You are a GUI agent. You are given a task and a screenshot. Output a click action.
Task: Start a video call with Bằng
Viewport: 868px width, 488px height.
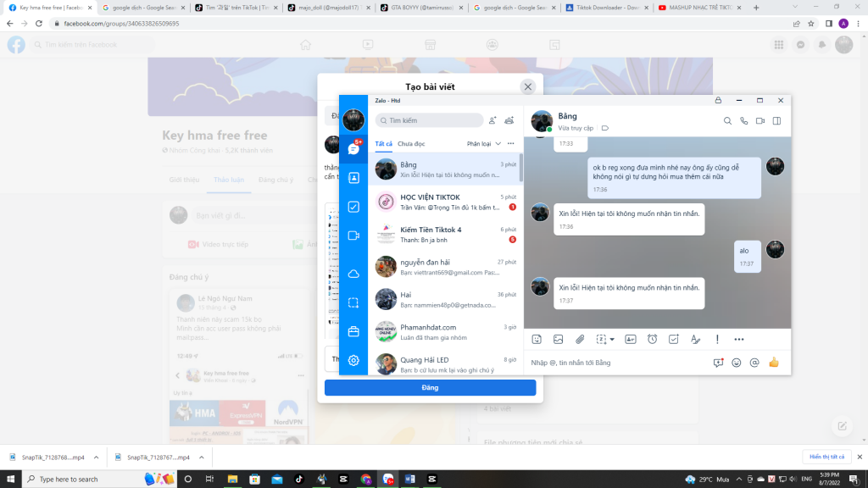tap(760, 121)
